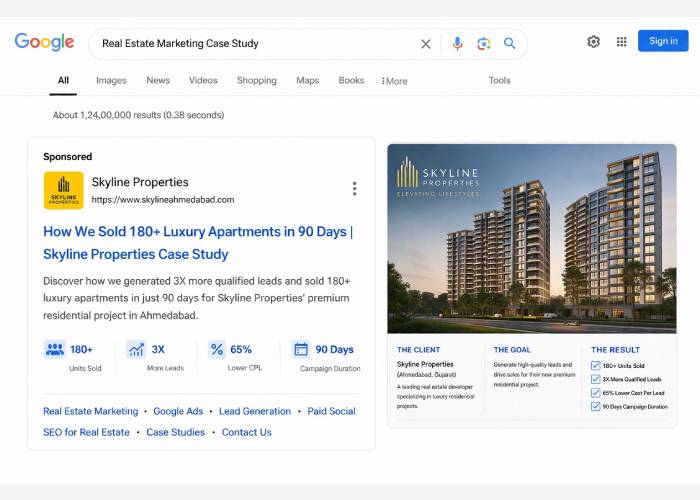Click the Lower CPL percent icon

[217, 349]
